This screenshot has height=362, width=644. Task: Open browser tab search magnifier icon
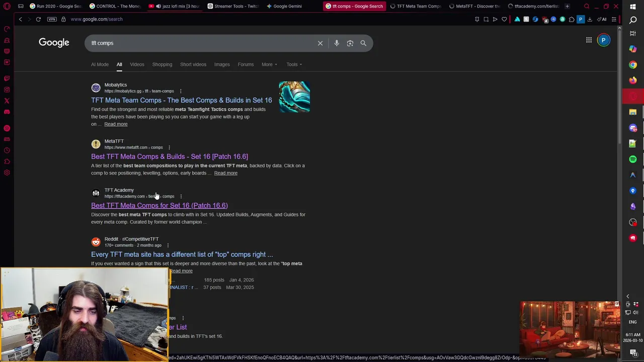pos(587,6)
